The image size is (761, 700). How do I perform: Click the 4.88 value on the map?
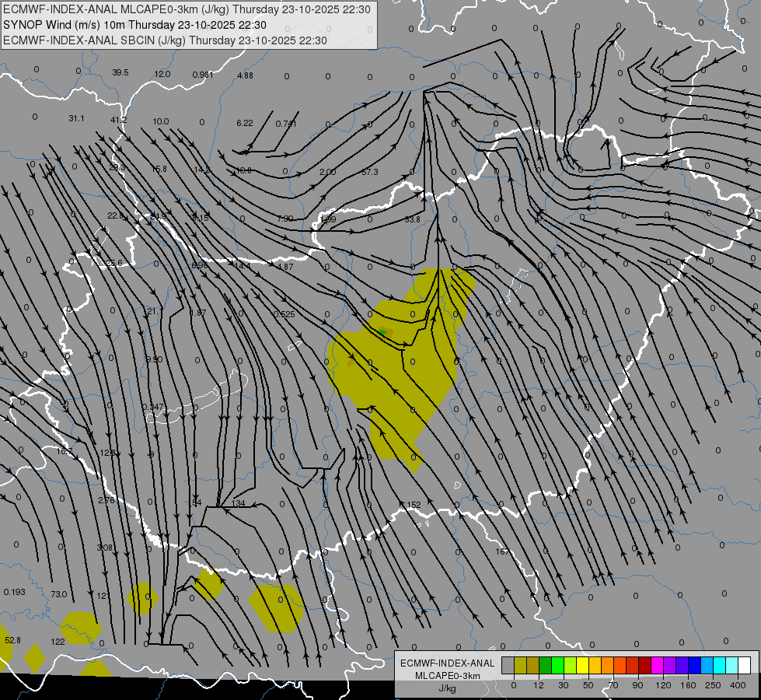click(245, 75)
